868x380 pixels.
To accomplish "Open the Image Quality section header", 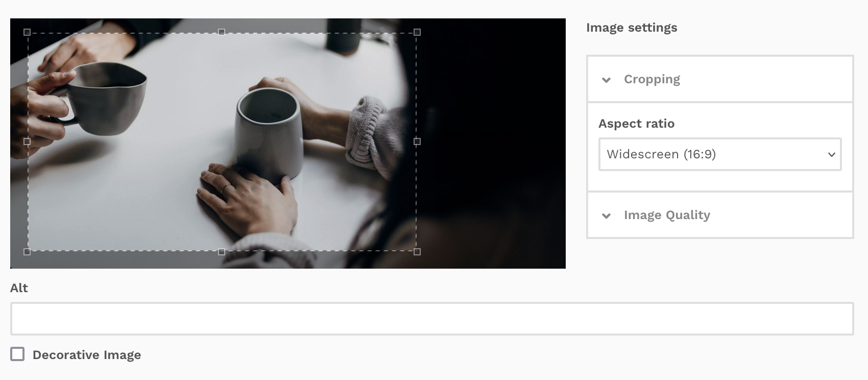I will (x=667, y=215).
